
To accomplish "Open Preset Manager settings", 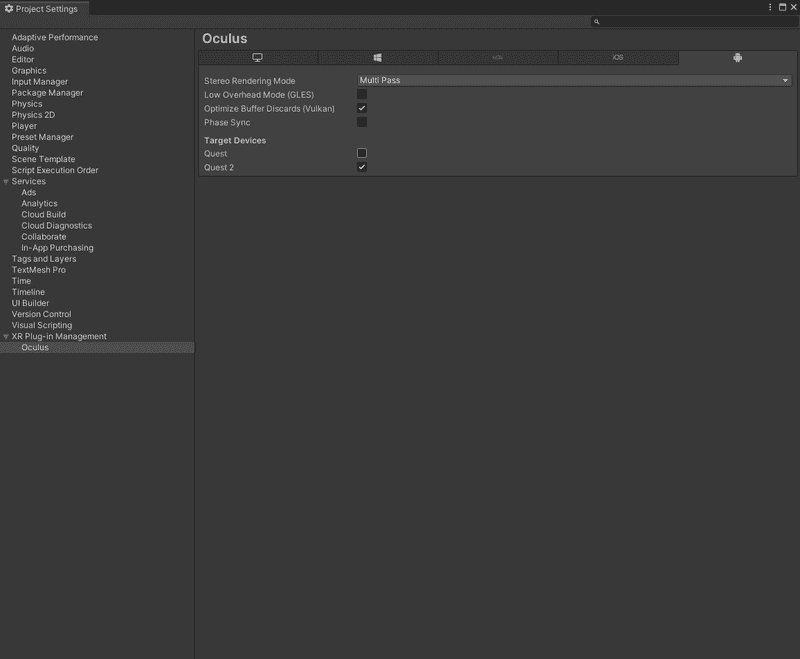I will coord(42,137).
